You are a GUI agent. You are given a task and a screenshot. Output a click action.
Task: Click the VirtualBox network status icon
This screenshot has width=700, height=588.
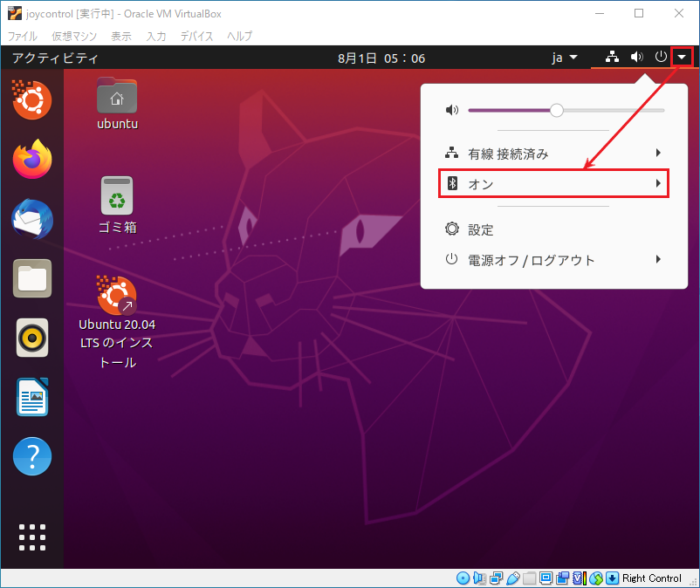(496, 578)
